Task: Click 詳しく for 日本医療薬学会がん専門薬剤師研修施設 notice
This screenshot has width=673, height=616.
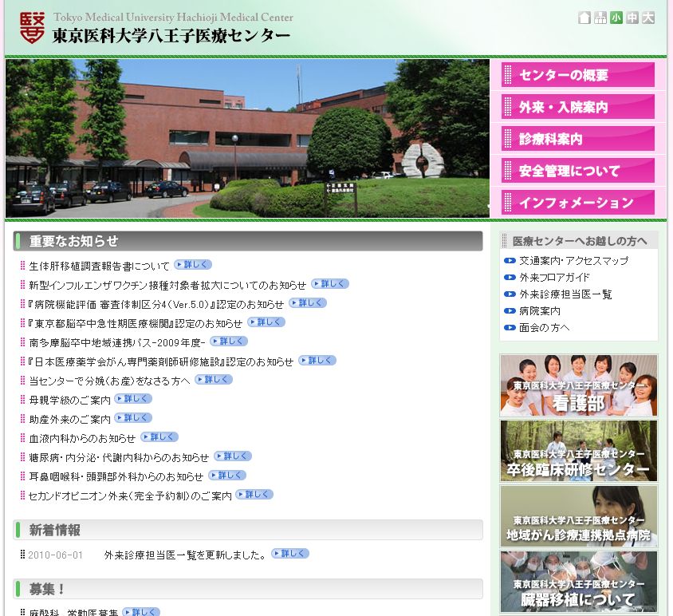Action: point(317,360)
